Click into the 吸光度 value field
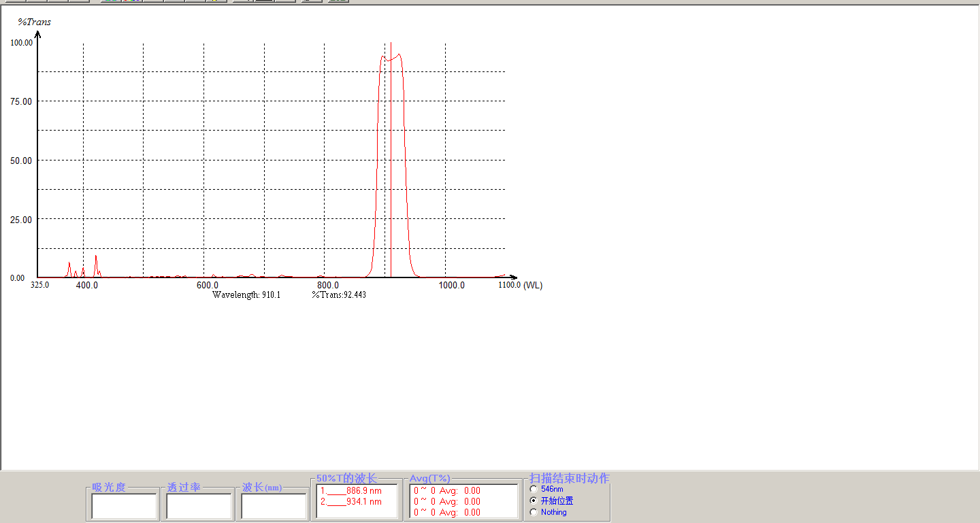 [x=125, y=507]
